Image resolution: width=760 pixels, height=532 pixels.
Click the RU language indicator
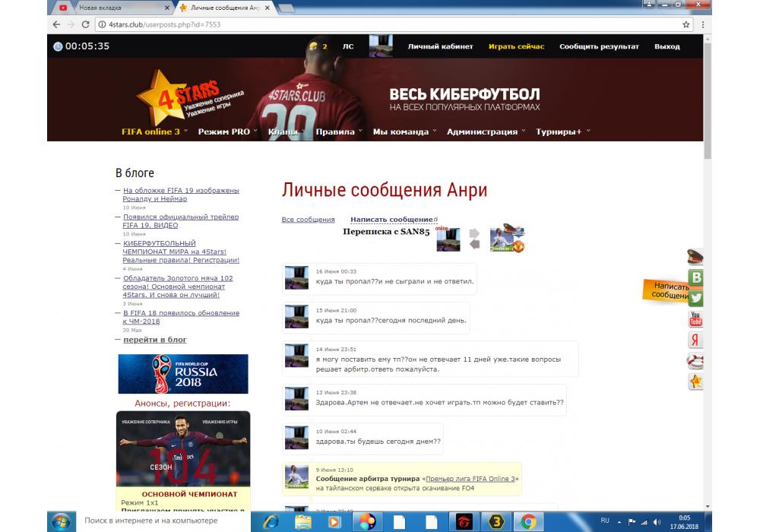pos(605,521)
